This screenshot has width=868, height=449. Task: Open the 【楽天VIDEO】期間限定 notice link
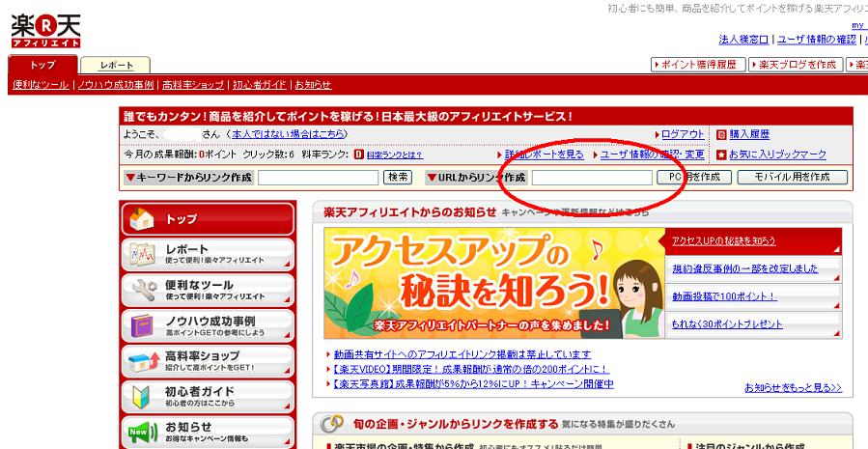point(471,369)
